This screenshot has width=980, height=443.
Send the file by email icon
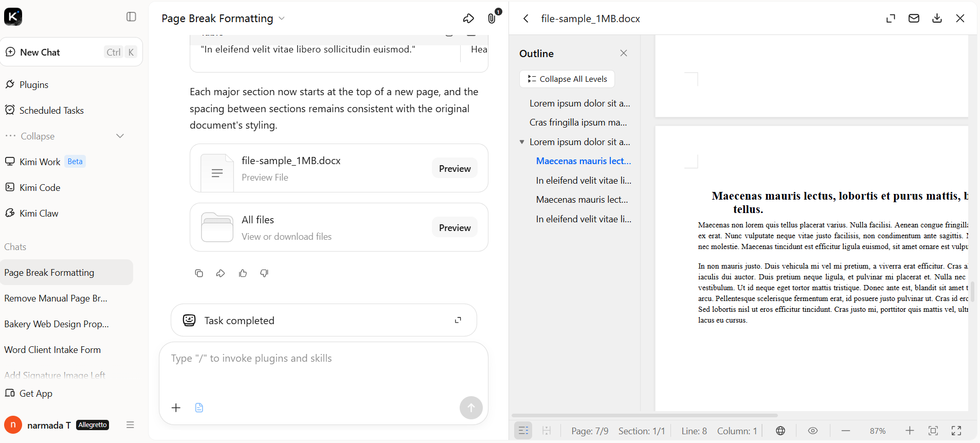[914, 19]
